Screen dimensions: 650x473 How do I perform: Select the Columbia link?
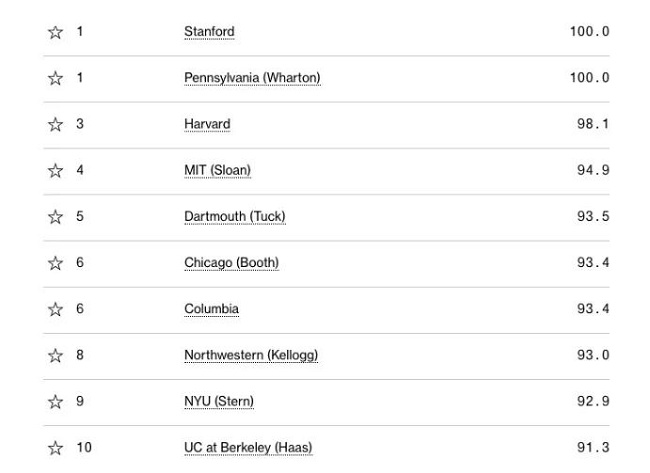click(211, 309)
